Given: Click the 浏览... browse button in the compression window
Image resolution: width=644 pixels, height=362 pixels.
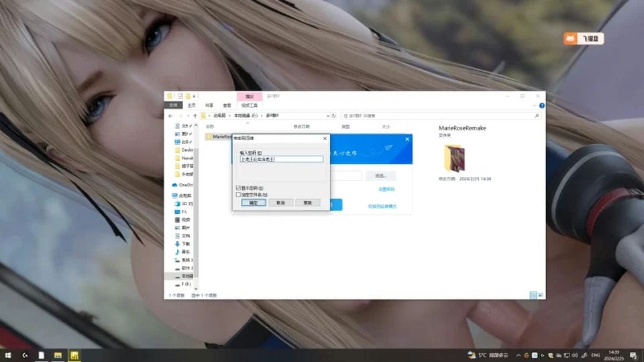Looking at the screenshot, I should click(x=381, y=176).
